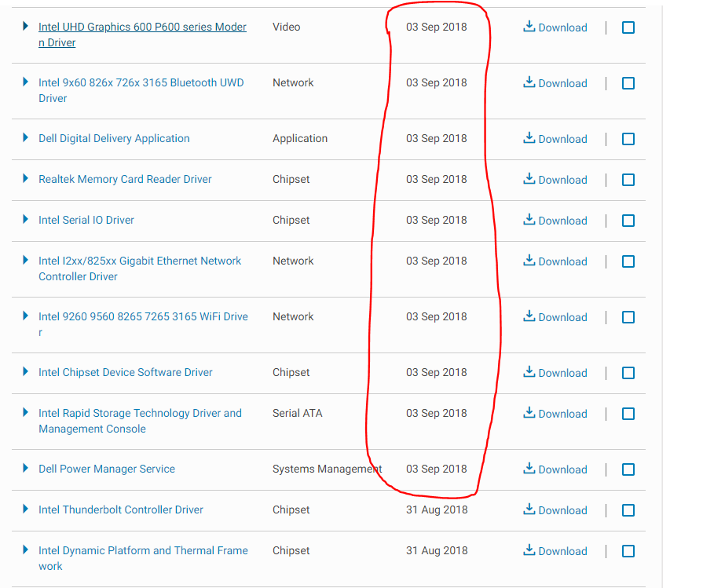Screen dimensions: 703x588
Task: Click download icon for Intel Thunderbolt Controller Driver
Action: click(529, 509)
